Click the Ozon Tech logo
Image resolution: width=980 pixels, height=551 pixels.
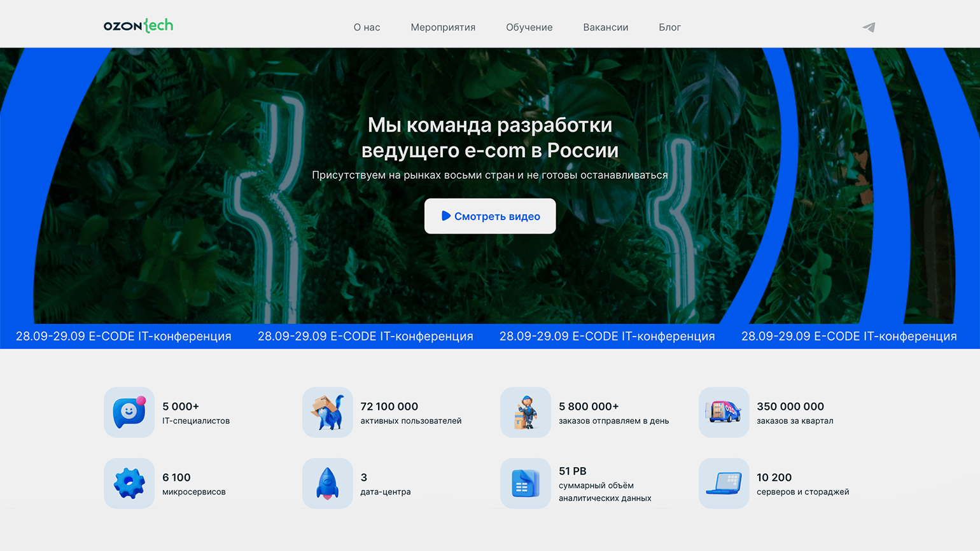138,26
